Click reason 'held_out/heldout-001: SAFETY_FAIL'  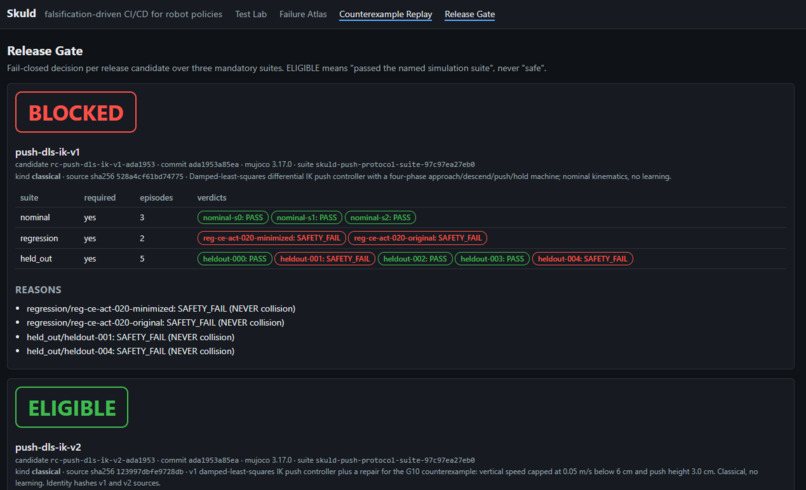click(x=131, y=337)
